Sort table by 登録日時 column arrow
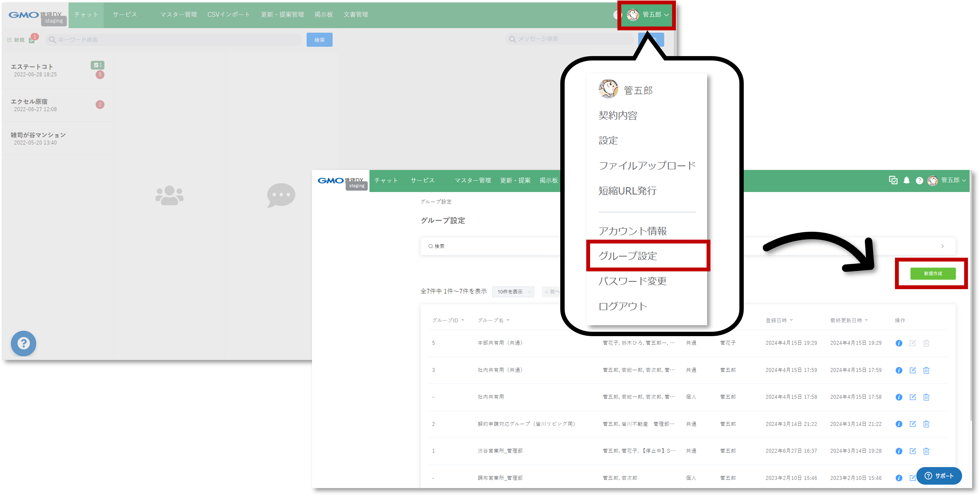Viewport: 980px width, 496px height. pyautogui.click(x=792, y=320)
